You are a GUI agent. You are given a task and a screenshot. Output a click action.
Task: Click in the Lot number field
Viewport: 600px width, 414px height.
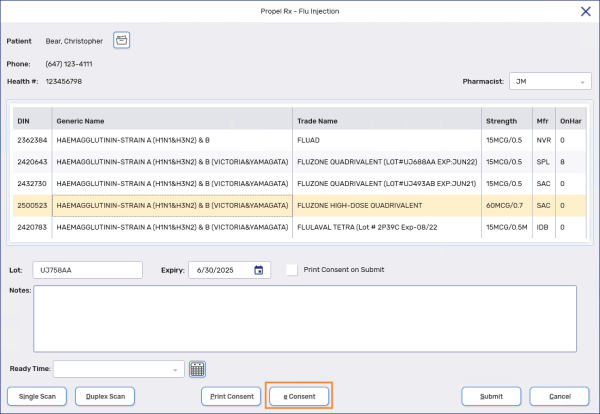pyautogui.click(x=88, y=270)
